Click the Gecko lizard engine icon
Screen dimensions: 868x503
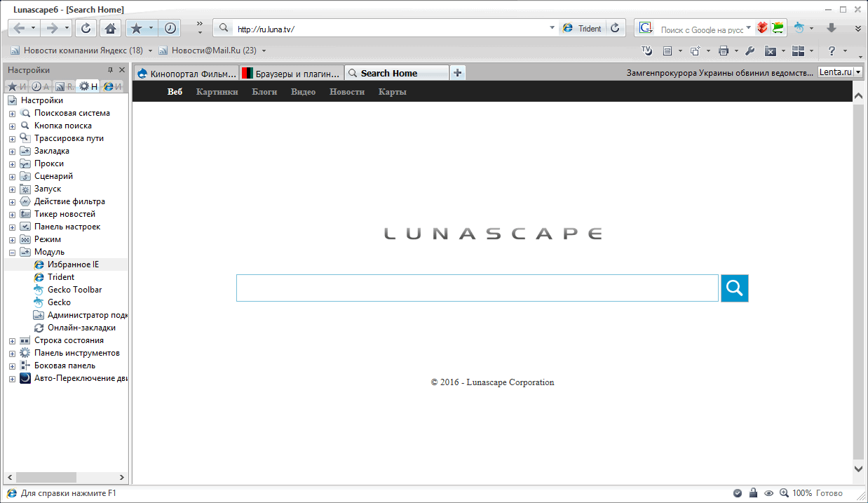click(799, 28)
